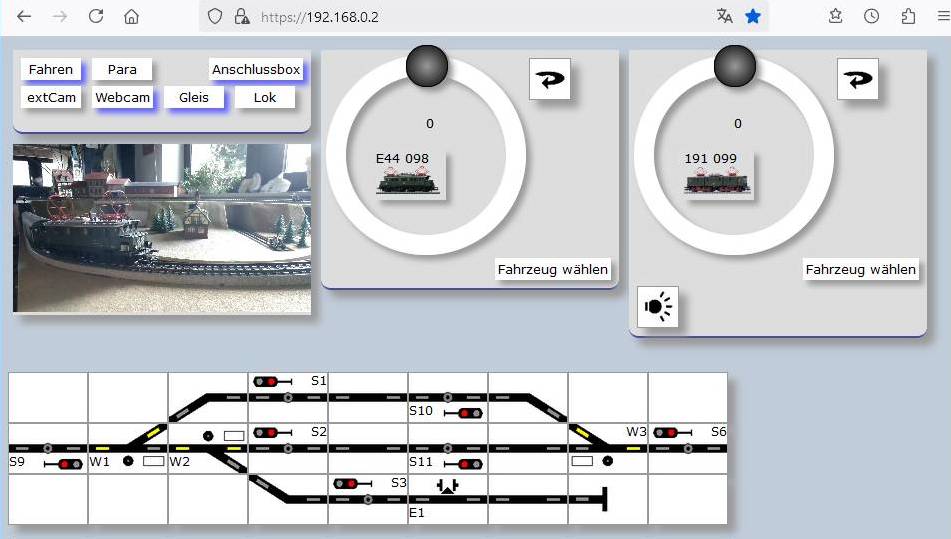Toggle the headlight for loco 191 099
The image size is (951, 539).
[658, 307]
